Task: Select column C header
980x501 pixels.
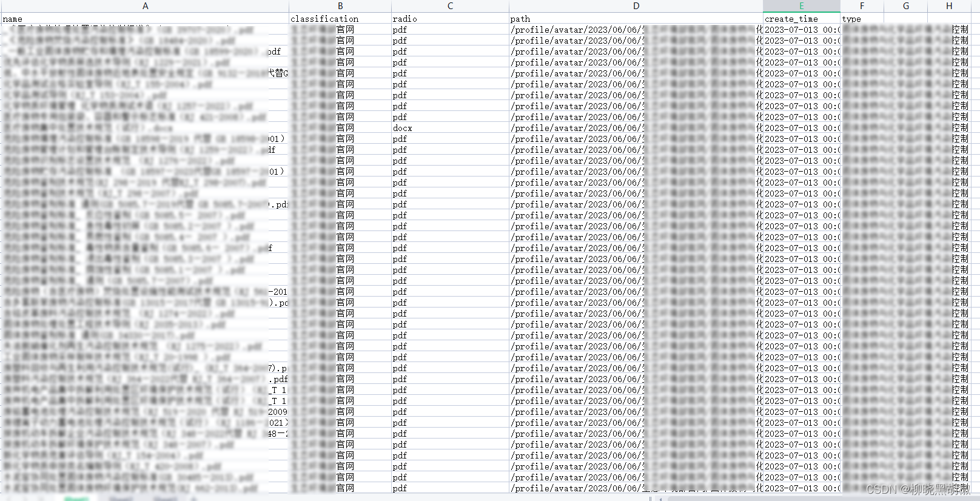Action: (450, 5)
